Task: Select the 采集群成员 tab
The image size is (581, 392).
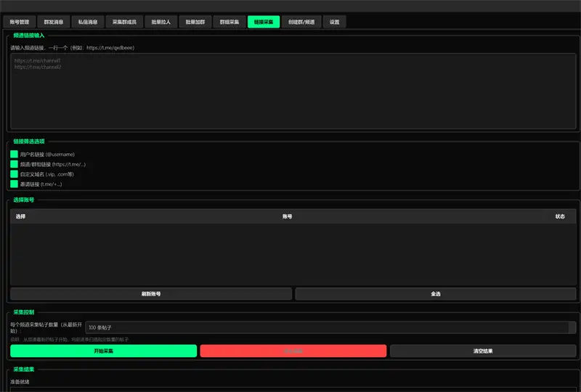Action: (124, 22)
